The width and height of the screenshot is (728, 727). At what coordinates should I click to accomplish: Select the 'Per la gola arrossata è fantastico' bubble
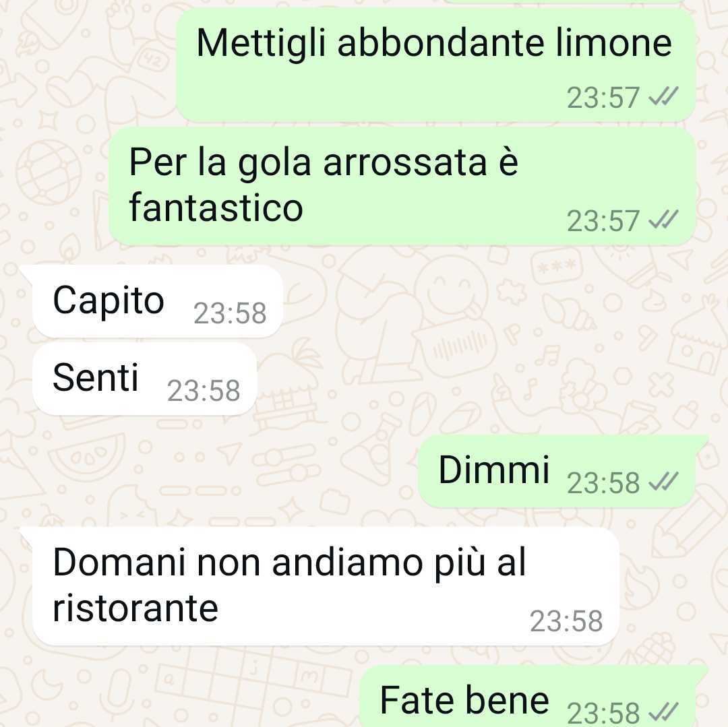tap(402, 187)
